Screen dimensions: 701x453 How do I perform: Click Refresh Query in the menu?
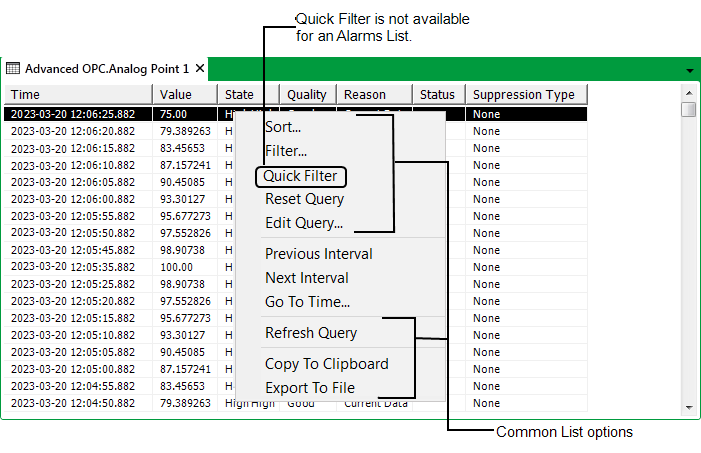tap(310, 333)
